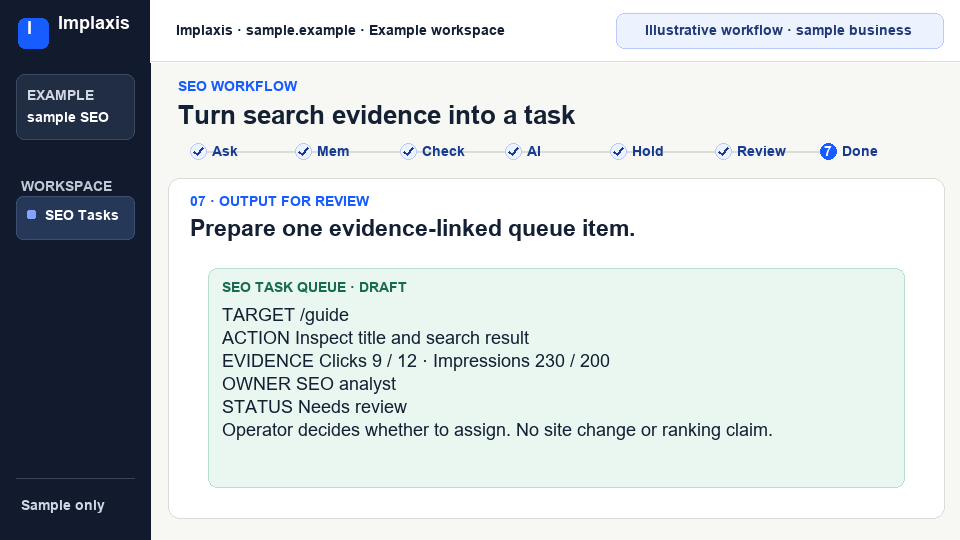The height and width of the screenshot is (540, 960).
Task: Click the SEO Tasks square bullet icon
Action: coord(32,215)
